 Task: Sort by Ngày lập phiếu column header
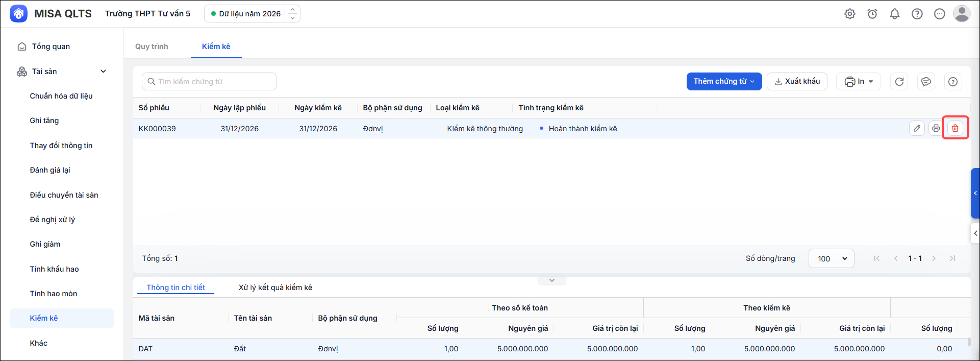240,108
